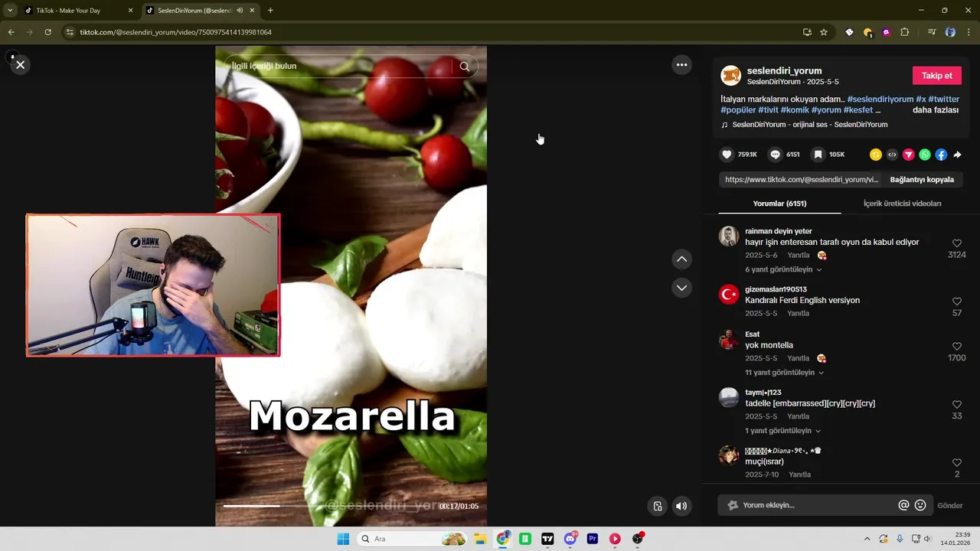
Task: Share the video to Facebook
Action: click(941, 155)
